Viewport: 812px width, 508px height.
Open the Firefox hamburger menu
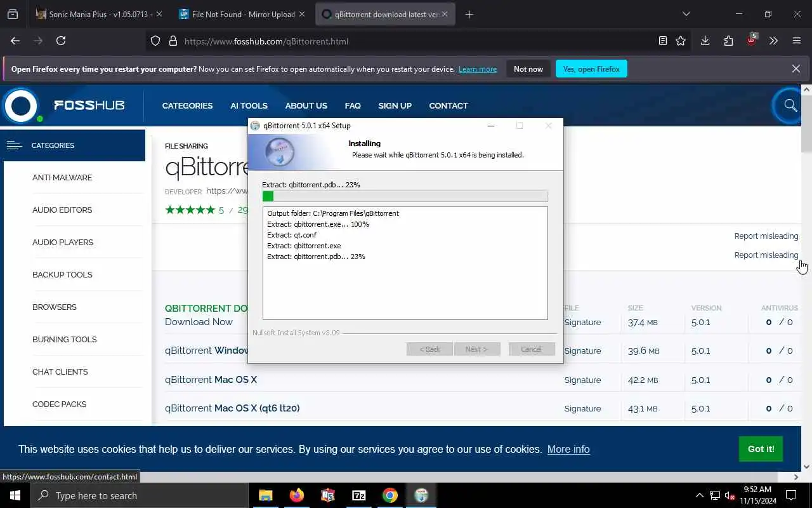797,41
